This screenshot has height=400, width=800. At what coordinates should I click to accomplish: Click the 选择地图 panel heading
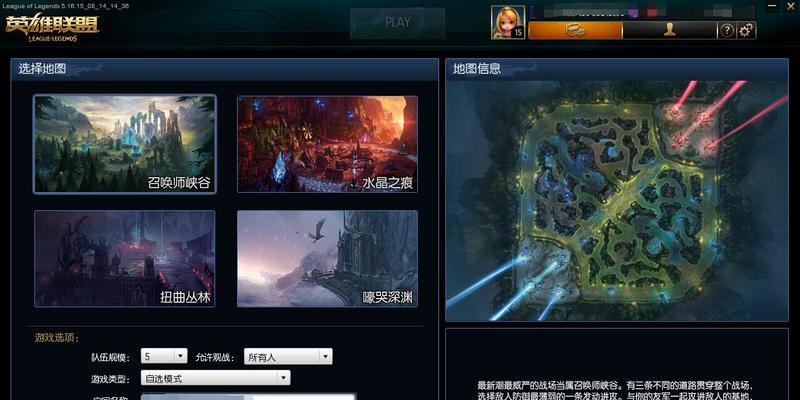[x=42, y=68]
